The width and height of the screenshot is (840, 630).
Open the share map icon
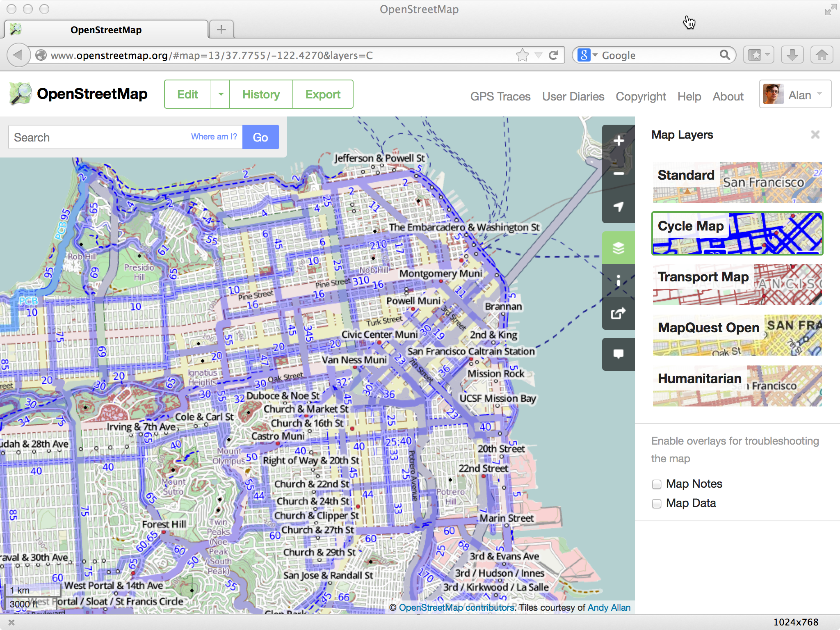[x=619, y=313]
